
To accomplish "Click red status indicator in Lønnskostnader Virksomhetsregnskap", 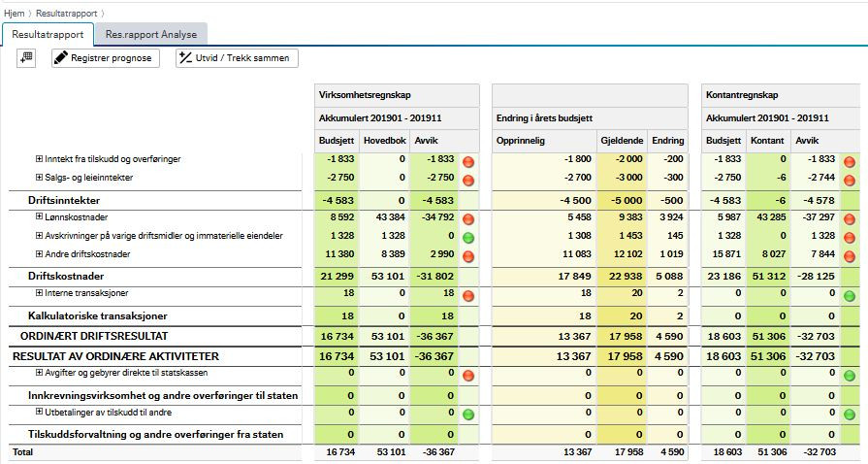I will pyautogui.click(x=468, y=219).
